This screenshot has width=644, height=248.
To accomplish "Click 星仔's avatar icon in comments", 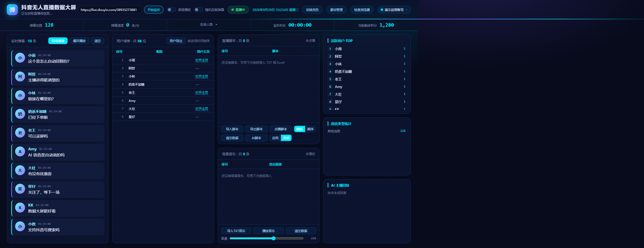I will pyautogui.click(x=20, y=189).
